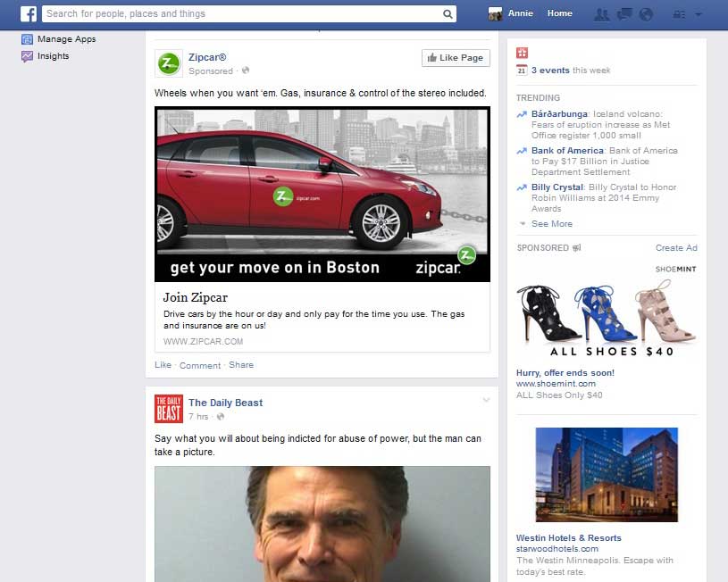Screen dimensions: 728x582
Task: Click the Billy Crystal trending icon
Action: tap(522, 187)
